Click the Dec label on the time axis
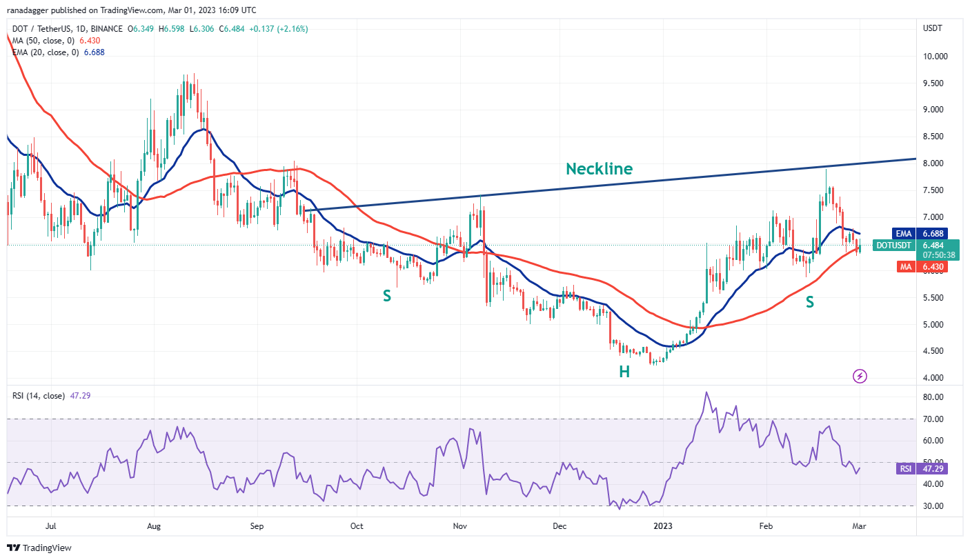 [560, 526]
